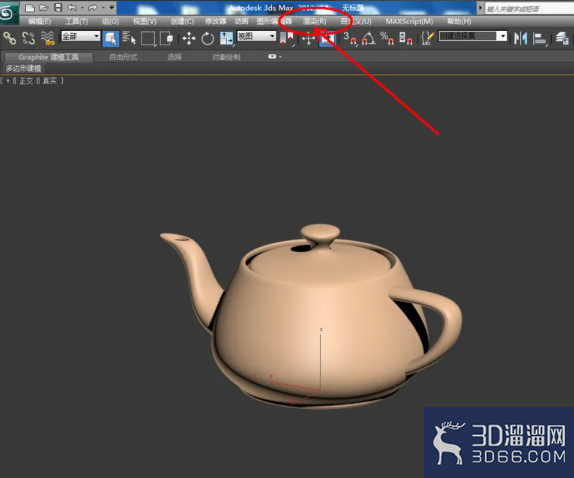Image resolution: width=574 pixels, height=478 pixels.
Task: Expand the undo history arrow
Action: point(82,8)
